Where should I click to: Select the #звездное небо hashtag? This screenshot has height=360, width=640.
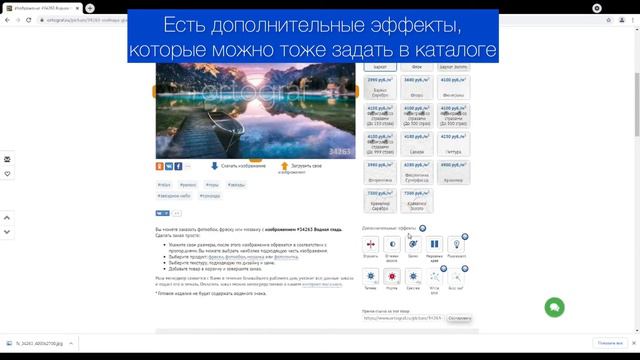174,196
